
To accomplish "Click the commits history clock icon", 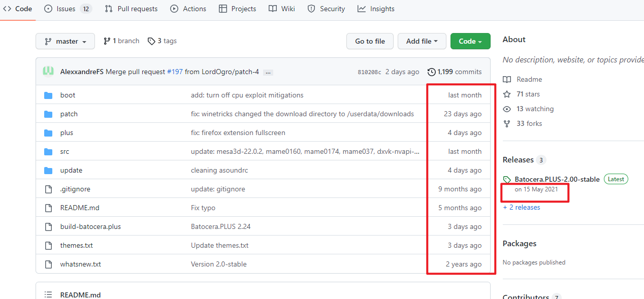I will tap(432, 72).
